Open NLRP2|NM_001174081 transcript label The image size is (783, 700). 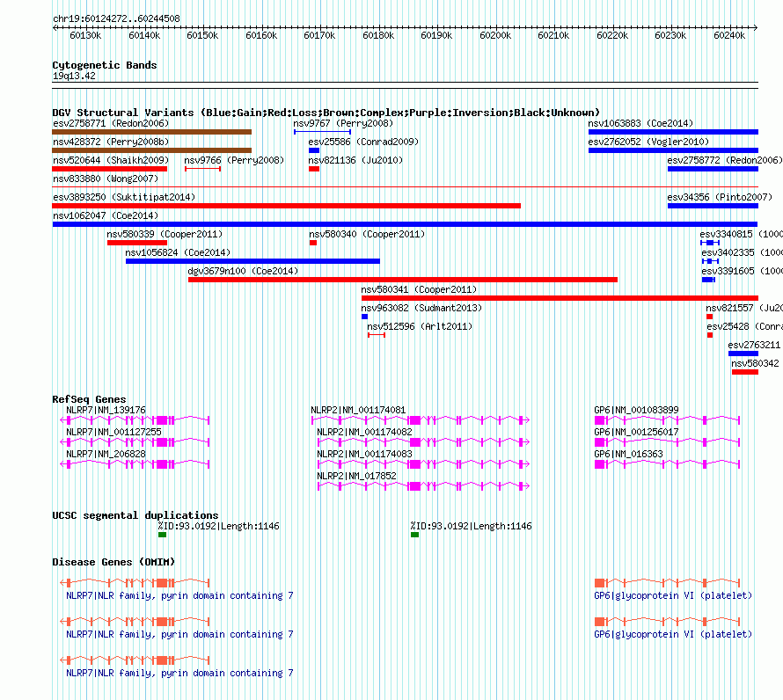pos(358,410)
